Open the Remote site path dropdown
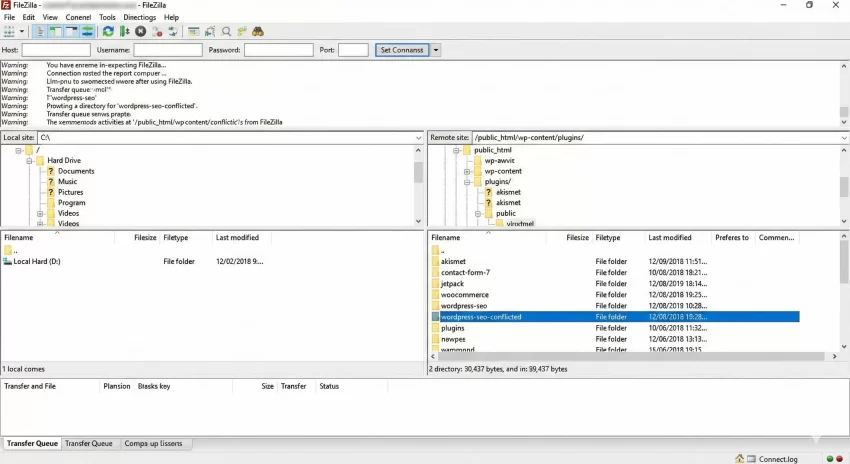The height and width of the screenshot is (464, 850). tap(844, 138)
